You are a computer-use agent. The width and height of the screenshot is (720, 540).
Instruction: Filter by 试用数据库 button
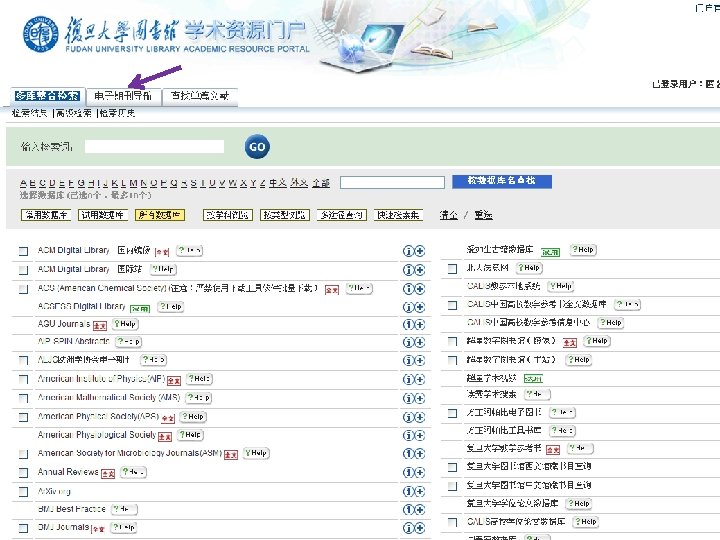pos(103,215)
